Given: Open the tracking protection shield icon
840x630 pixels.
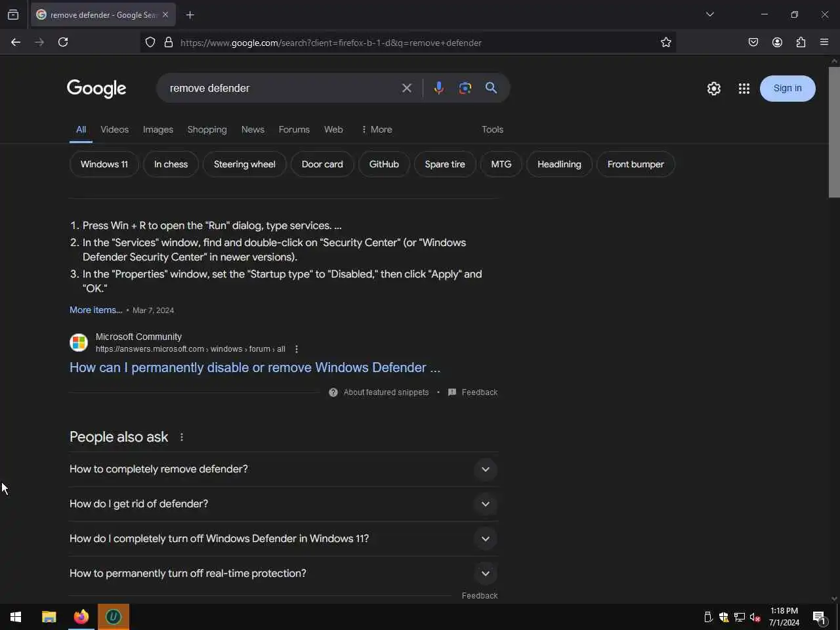Looking at the screenshot, I should click(150, 42).
